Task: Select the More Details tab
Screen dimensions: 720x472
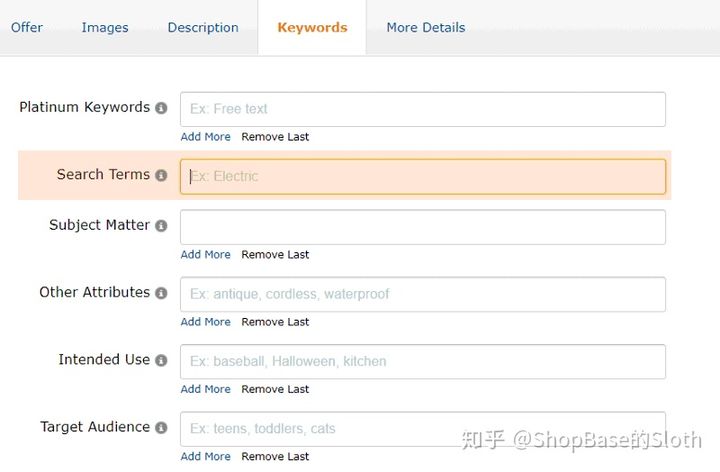Action: click(426, 28)
